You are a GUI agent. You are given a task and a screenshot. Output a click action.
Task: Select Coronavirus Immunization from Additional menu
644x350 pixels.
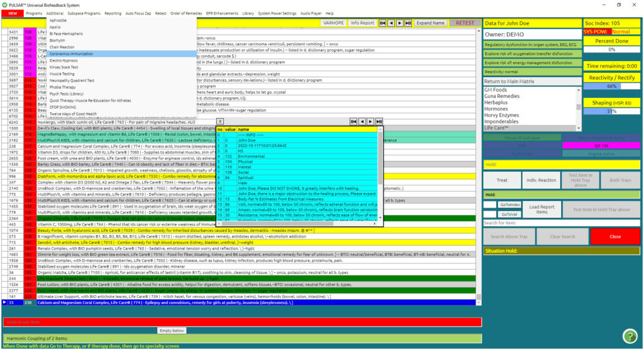[x=72, y=53]
